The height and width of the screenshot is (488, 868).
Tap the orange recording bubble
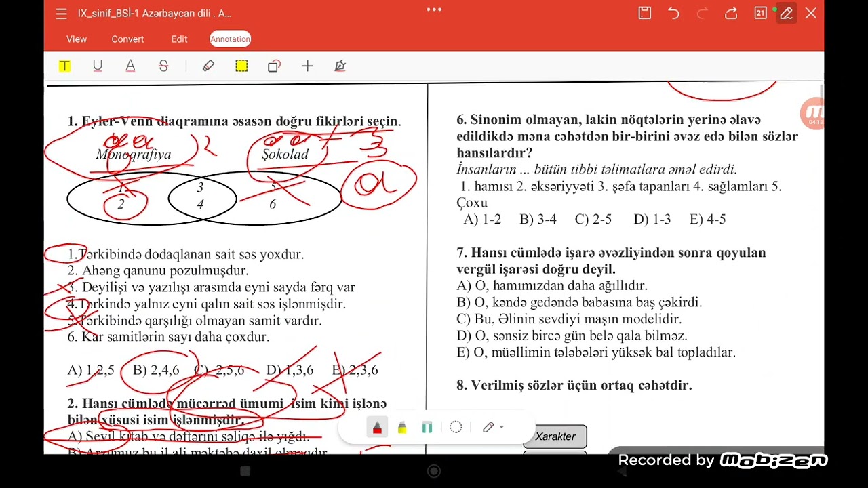812,114
